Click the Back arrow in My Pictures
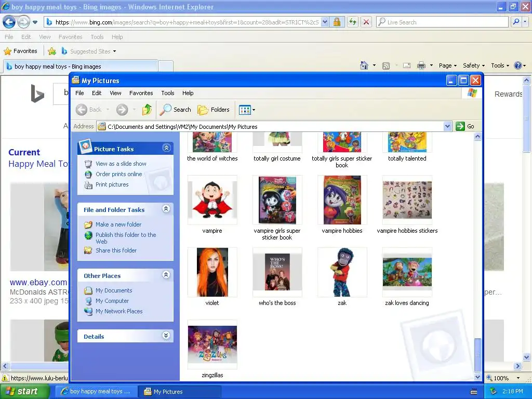This screenshot has height=399, width=532. point(82,110)
